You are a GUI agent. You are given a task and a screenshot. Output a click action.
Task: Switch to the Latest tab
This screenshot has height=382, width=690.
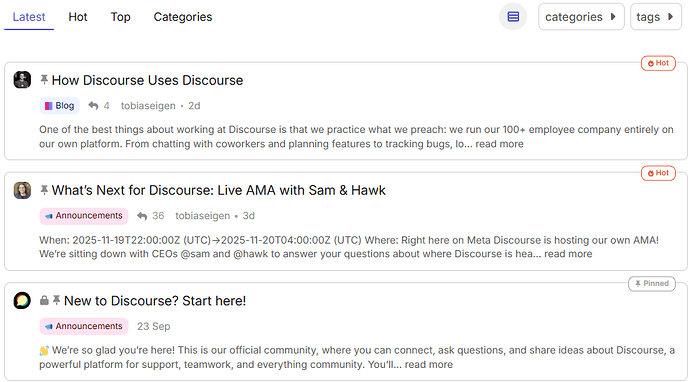point(29,17)
